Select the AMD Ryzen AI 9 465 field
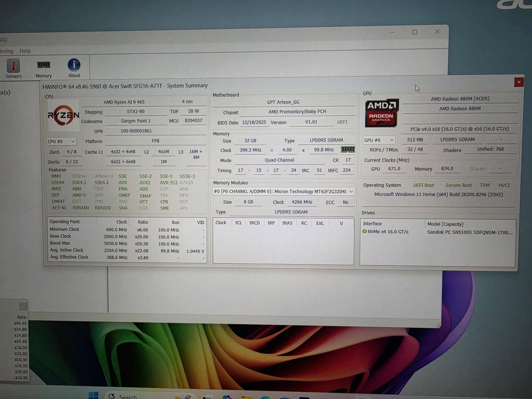The height and width of the screenshot is (399, 532). (124, 102)
